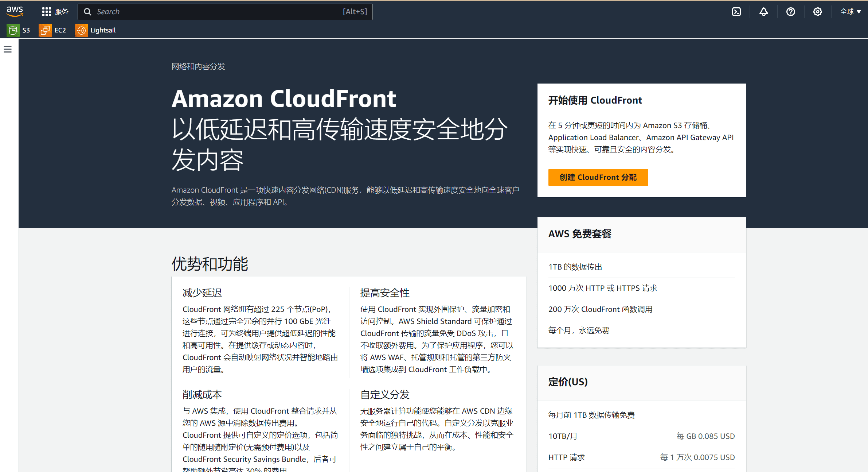Open AWS help via the question mark icon
The image size is (868, 472).
click(790, 11)
